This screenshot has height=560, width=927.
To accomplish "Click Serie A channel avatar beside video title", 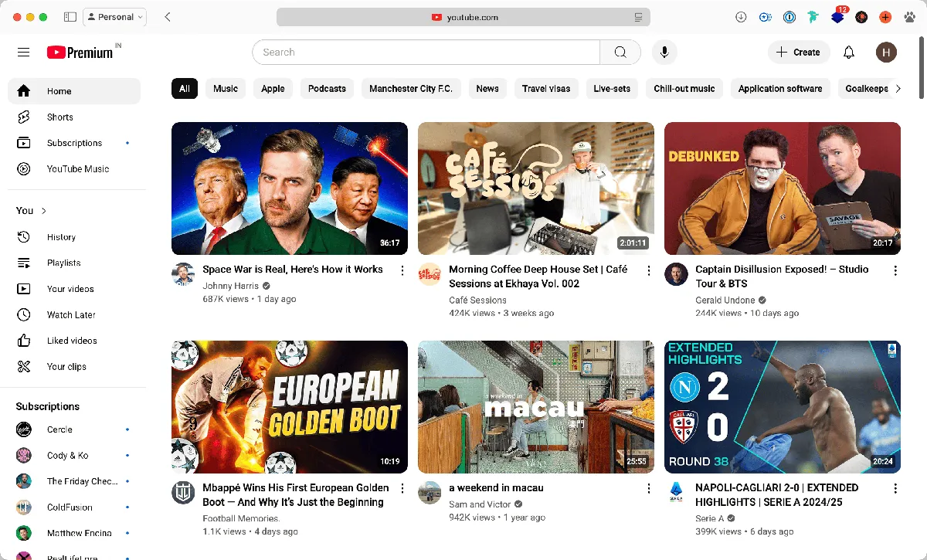I will 676,493.
